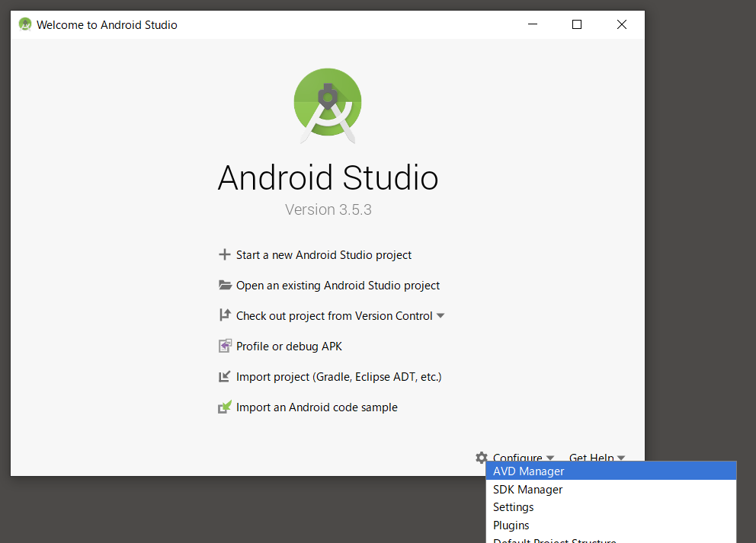Click the Version 3.5.3 text
This screenshot has width=756, height=543.
[x=328, y=209]
